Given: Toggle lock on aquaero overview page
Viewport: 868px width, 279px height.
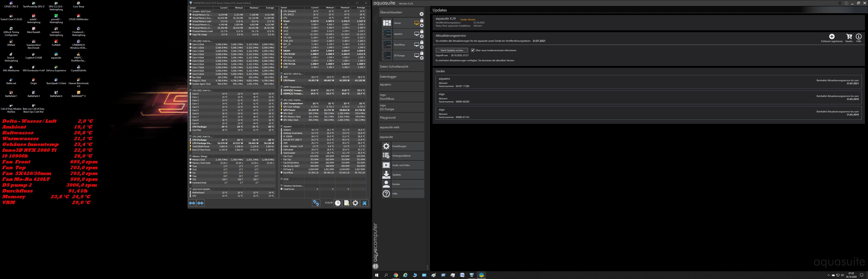Looking at the screenshot, I should point(422,31).
